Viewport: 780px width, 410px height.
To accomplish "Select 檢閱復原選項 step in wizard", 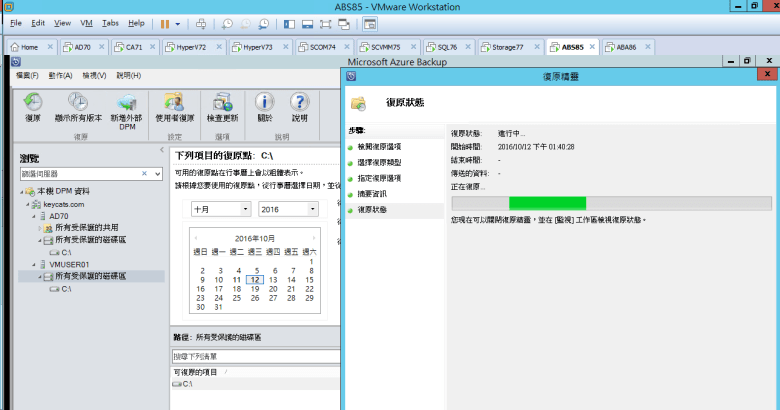I will click(378, 147).
